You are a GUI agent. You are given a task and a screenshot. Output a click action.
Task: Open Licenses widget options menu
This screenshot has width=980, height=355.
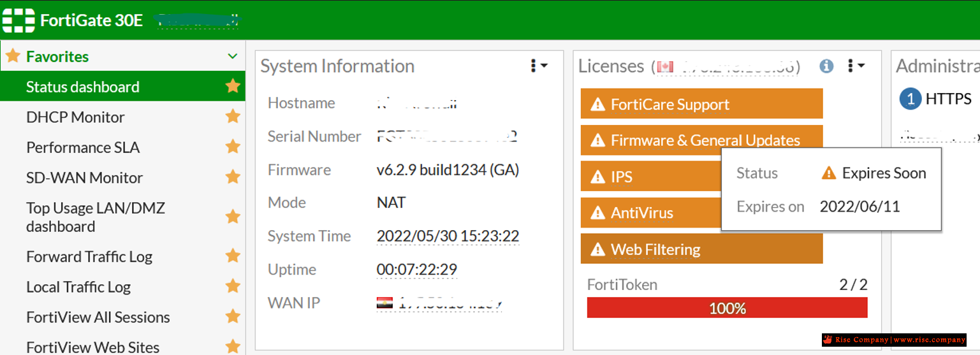(856, 66)
